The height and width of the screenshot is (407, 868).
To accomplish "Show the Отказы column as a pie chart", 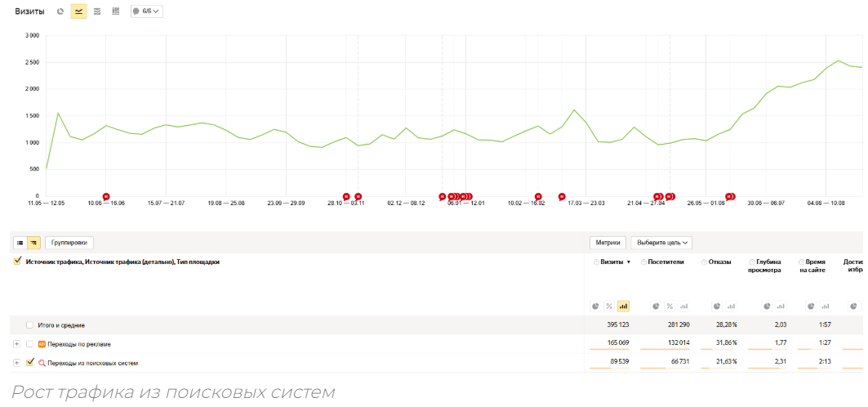I will (717, 306).
